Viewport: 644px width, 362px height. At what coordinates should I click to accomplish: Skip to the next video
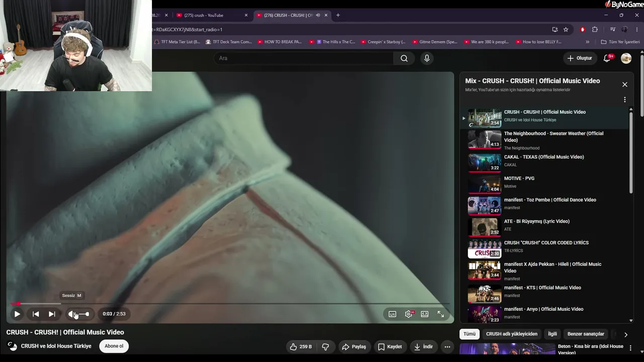click(52, 314)
